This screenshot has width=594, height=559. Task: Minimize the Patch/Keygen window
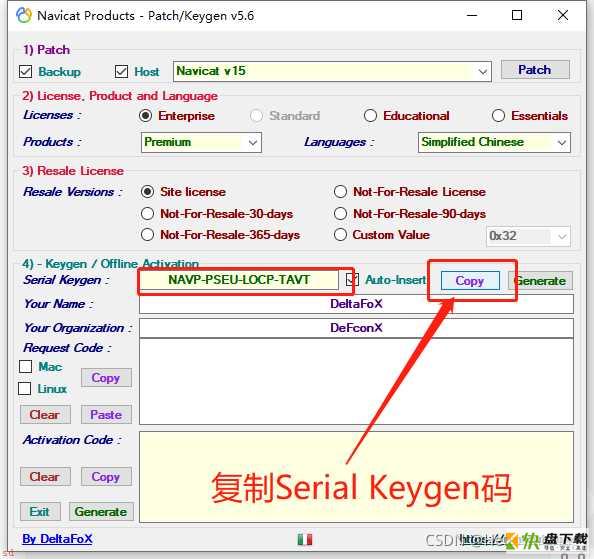pyautogui.click(x=472, y=16)
